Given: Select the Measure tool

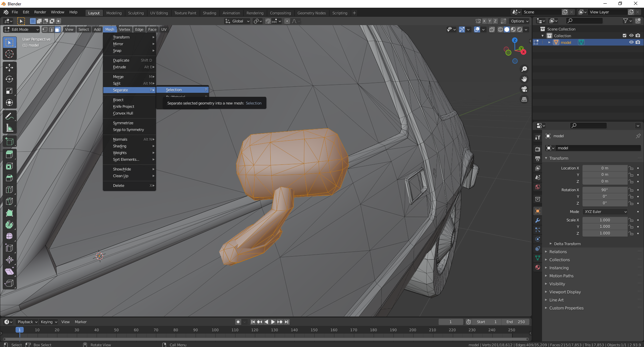Looking at the screenshot, I should tap(9, 128).
